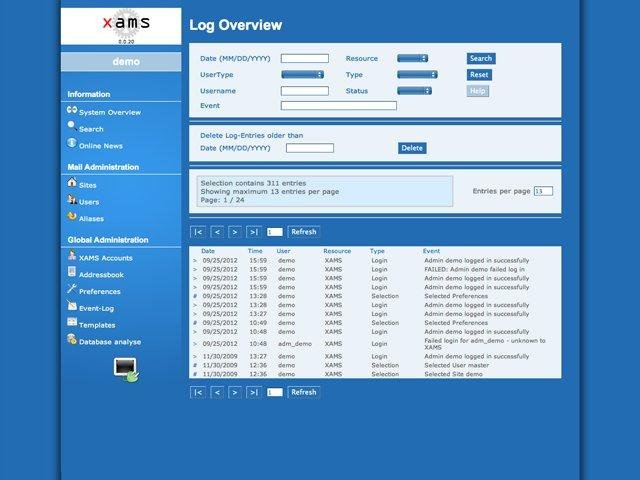Click the Sites house icon
This screenshot has width=640, height=480.
click(72, 182)
